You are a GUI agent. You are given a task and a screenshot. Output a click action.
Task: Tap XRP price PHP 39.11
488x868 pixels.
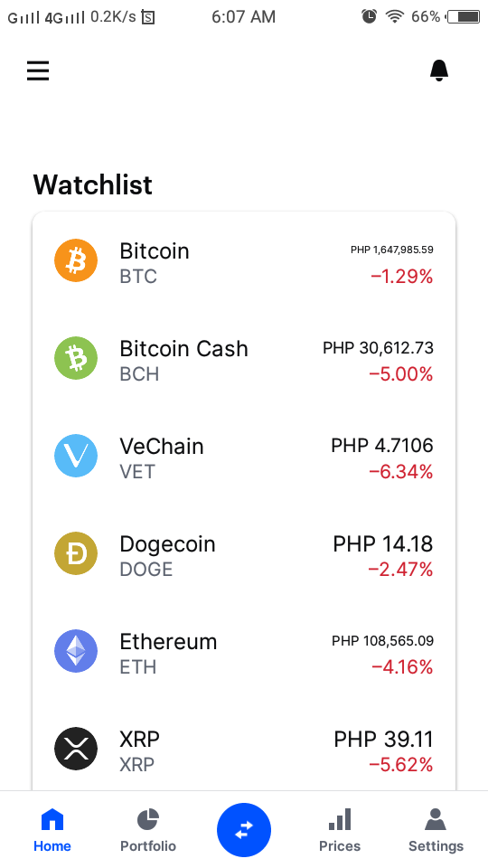tap(383, 739)
